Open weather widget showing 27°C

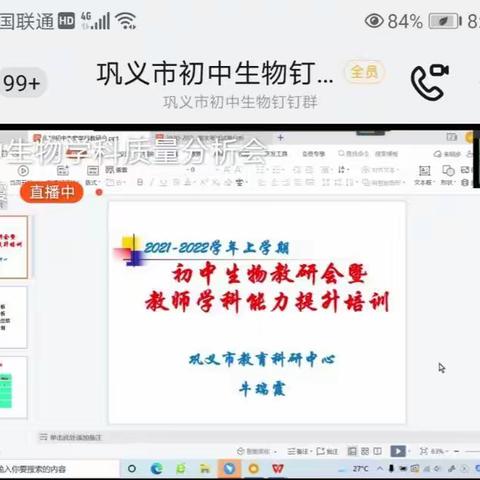[353, 469]
